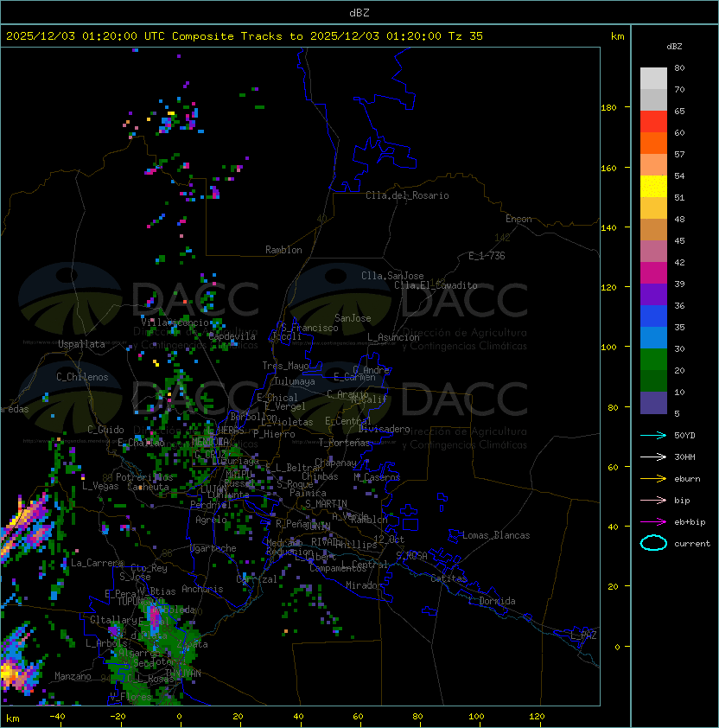Click the 'Encon' map label
Image resolution: width=719 pixels, height=728 pixels.
click(x=519, y=219)
